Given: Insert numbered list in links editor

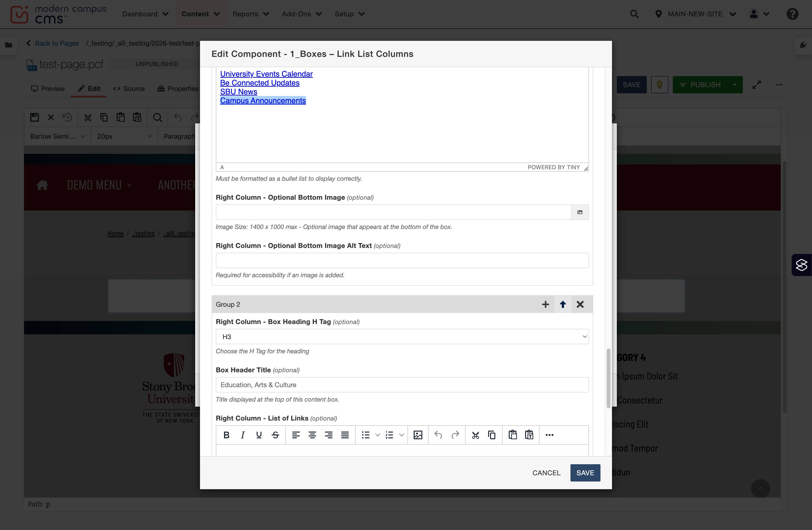Looking at the screenshot, I should (390, 435).
